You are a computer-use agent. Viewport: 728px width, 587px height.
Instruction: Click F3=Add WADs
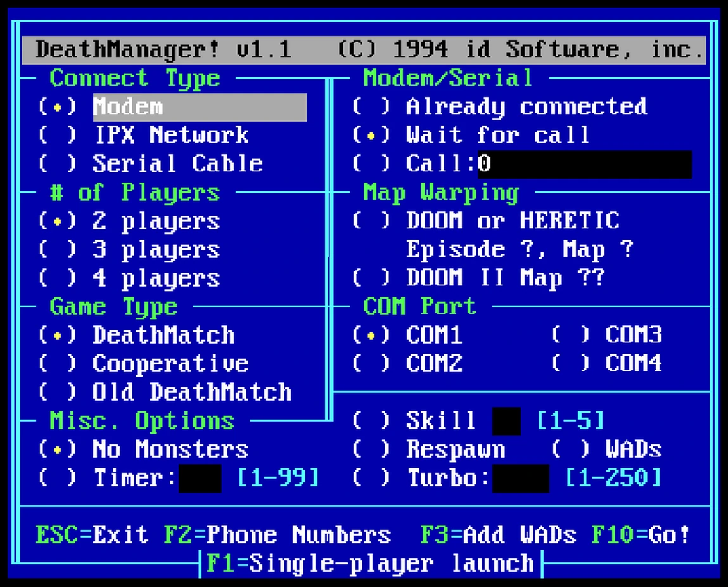click(x=498, y=535)
